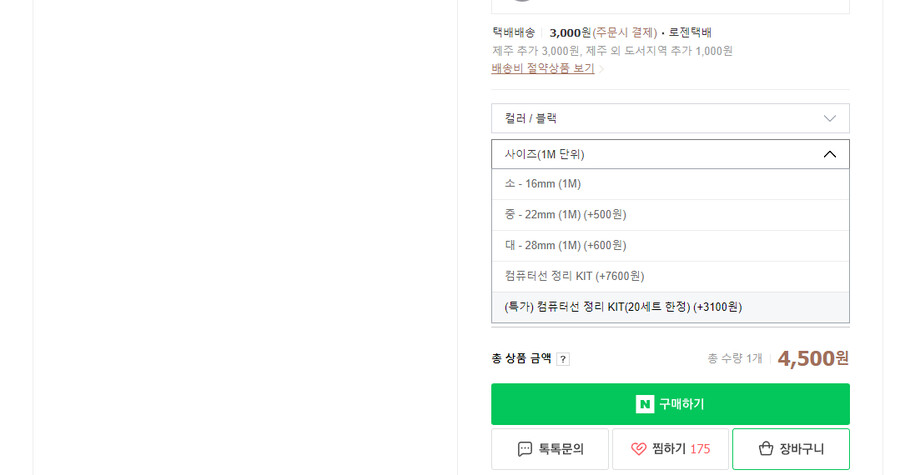The image size is (900, 475).
Task: Click the arrow beside 배송비 절약상품 보기
Action: [601, 69]
